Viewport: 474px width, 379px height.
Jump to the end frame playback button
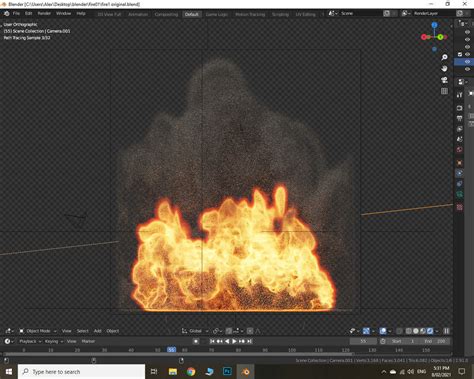point(249,341)
